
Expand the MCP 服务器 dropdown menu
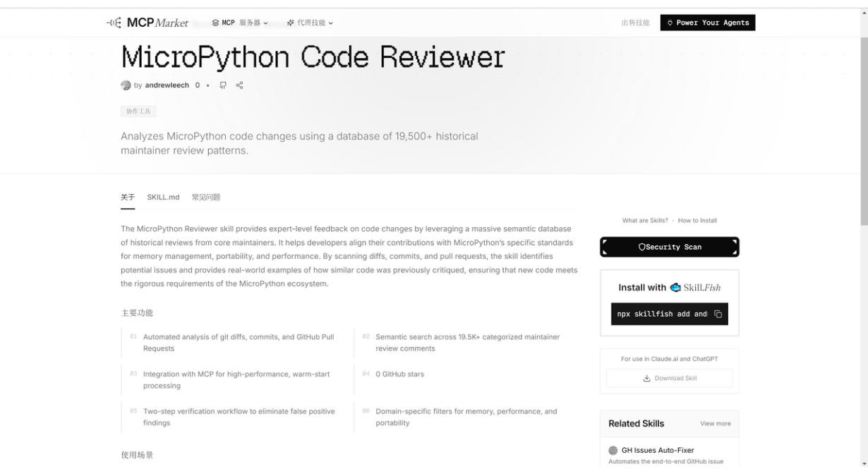240,23
